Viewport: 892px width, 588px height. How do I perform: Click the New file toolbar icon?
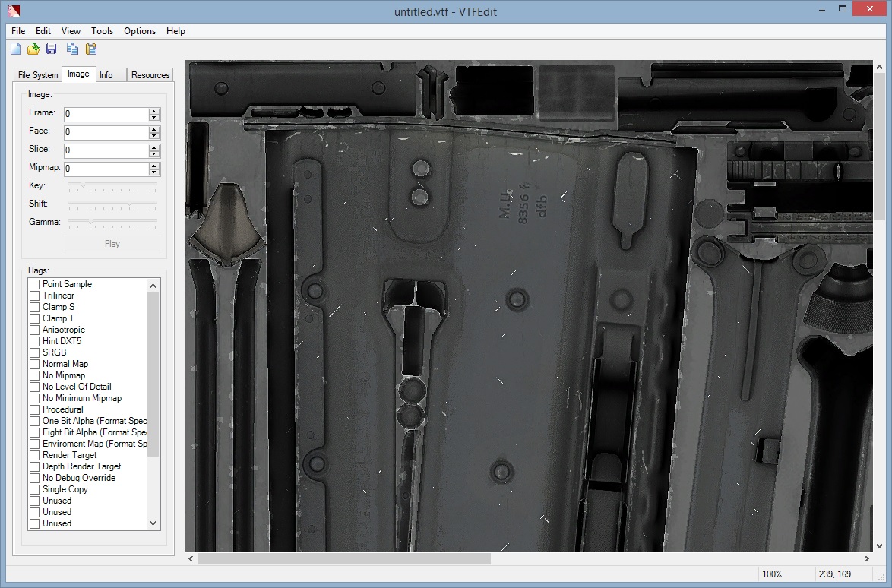coord(15,49)
